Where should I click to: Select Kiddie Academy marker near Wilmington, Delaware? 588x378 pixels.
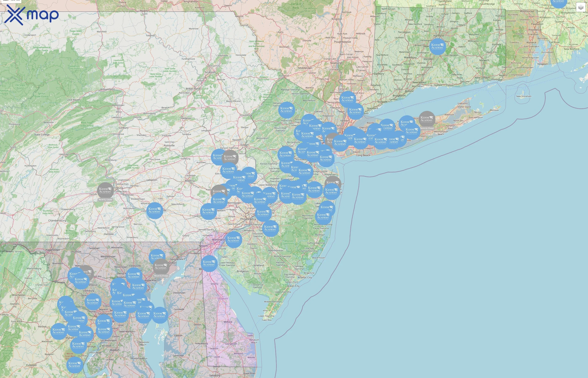[234, 239]
